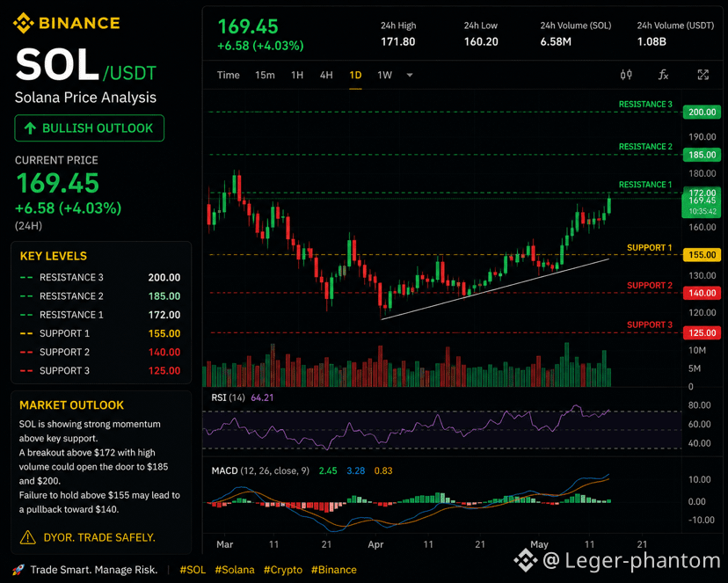Click the Key Levels Resistance 1 row
Screen dimensions: 728x583
click(100, 315)
